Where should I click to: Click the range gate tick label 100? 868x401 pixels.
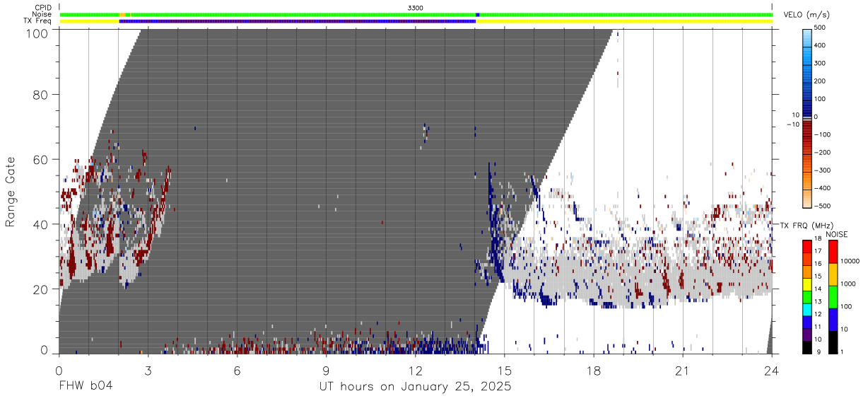click(37, 33)
